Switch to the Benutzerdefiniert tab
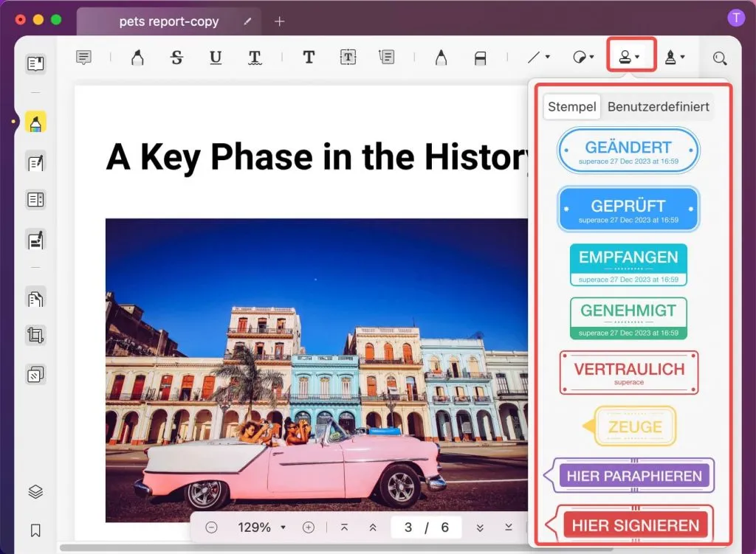 click(x=658, y=106)
